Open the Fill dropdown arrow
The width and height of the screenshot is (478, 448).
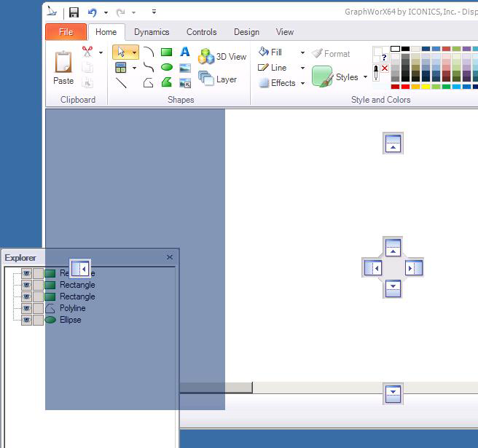pos(302,52)
